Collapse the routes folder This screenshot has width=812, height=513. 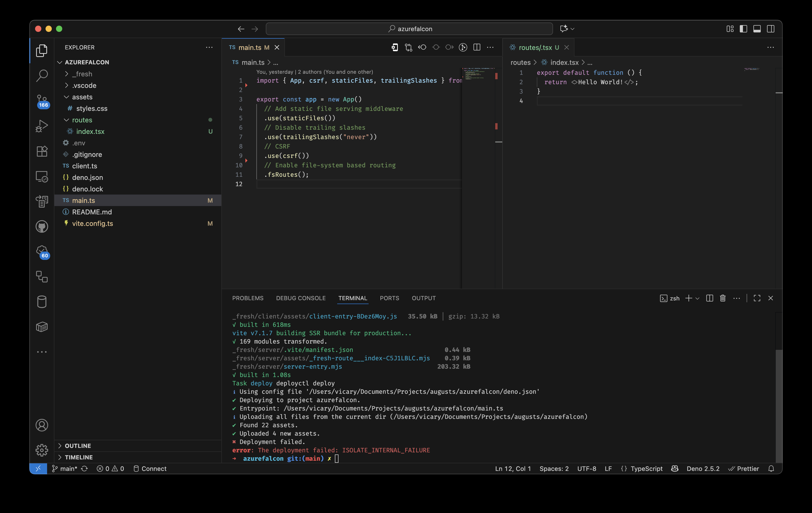pos(82,120)
